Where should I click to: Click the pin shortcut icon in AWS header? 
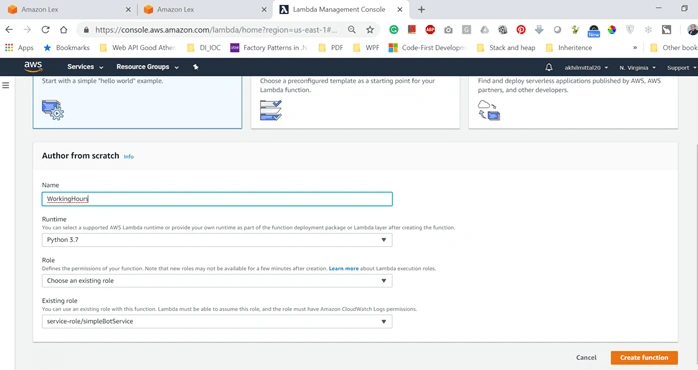click(195, 67)
